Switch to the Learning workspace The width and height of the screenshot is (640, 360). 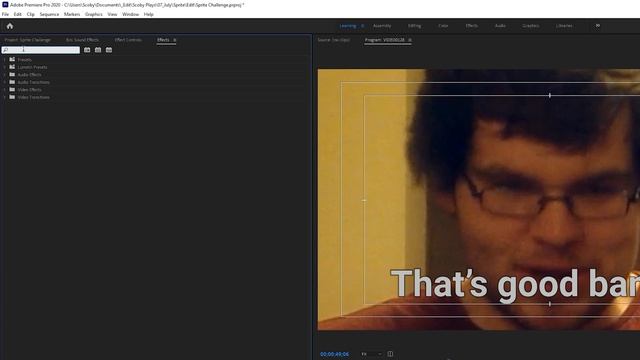point(348,26)
